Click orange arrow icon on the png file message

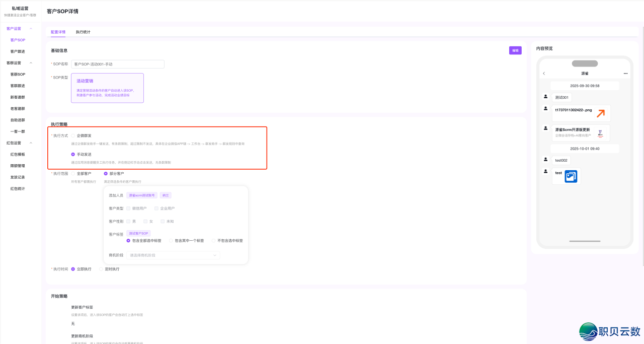click(x=601, y=112)
